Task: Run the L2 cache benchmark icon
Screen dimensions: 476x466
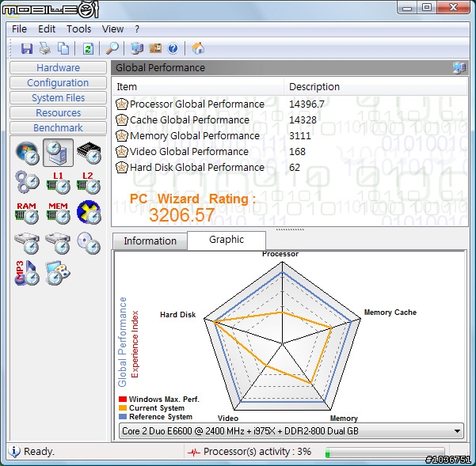Action: click(89, 183)
